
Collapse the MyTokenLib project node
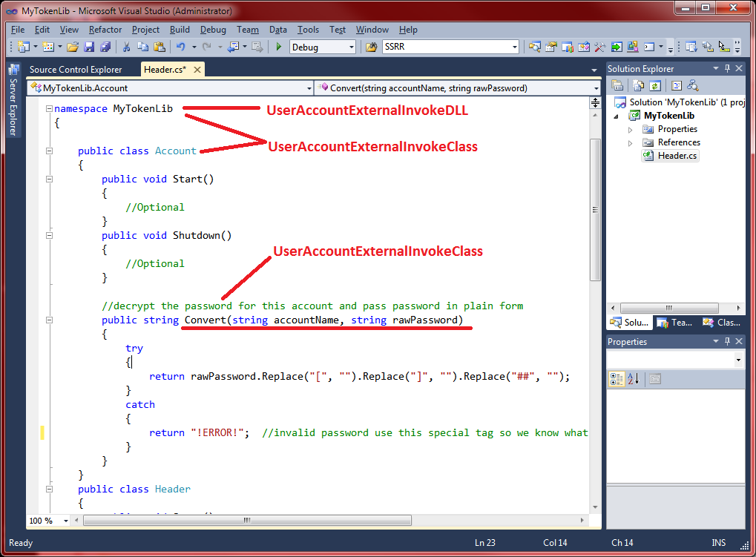tap(617, 116)
